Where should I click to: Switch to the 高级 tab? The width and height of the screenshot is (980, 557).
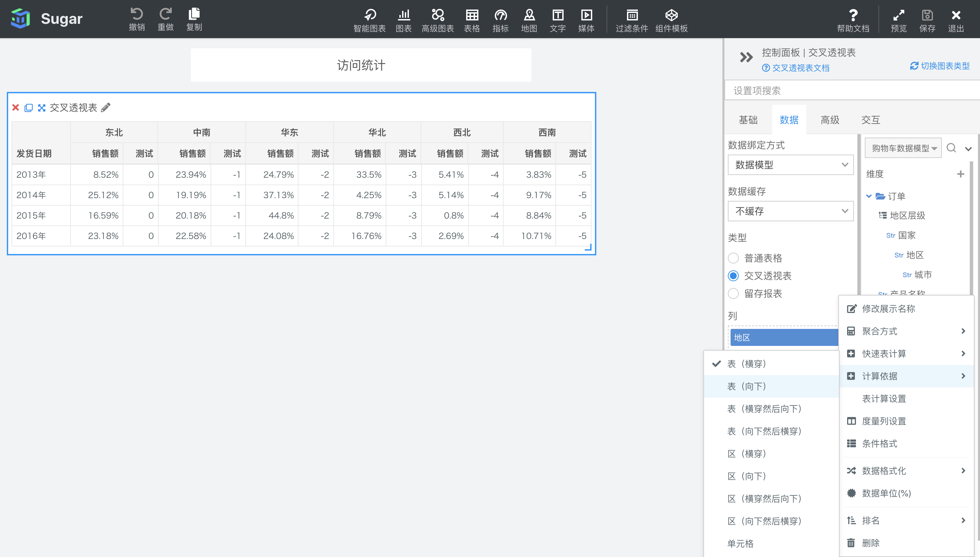[830, 120]
